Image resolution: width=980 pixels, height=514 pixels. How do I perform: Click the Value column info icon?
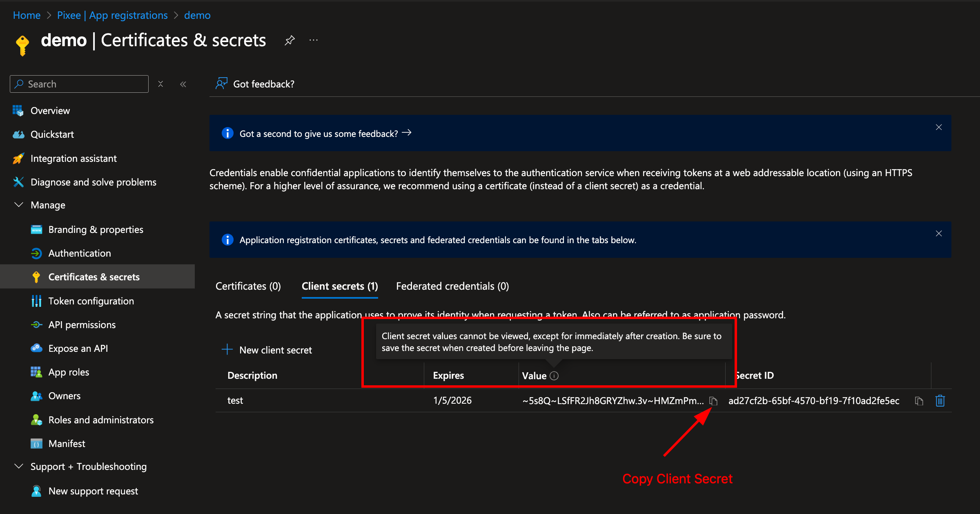(x=554, y=375)
